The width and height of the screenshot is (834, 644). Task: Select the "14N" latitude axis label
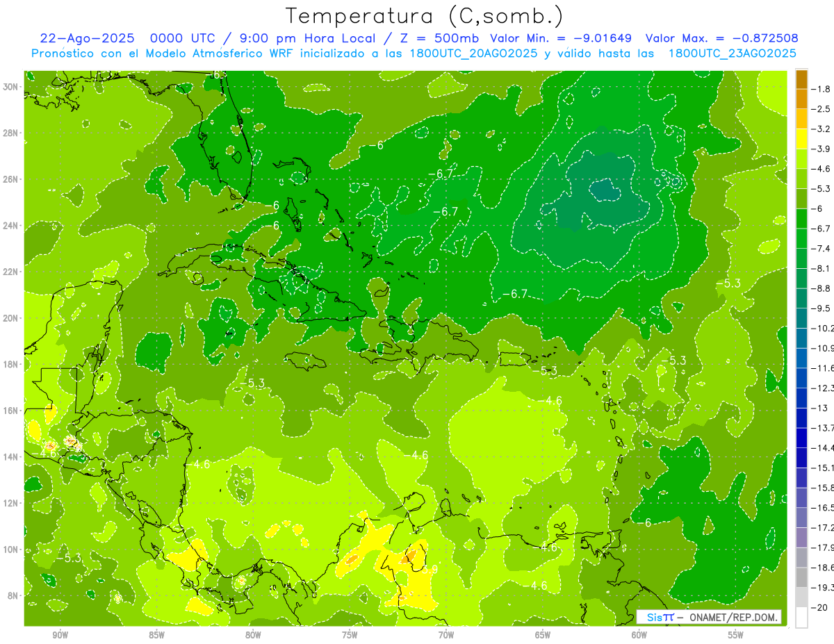pos(11,456)
